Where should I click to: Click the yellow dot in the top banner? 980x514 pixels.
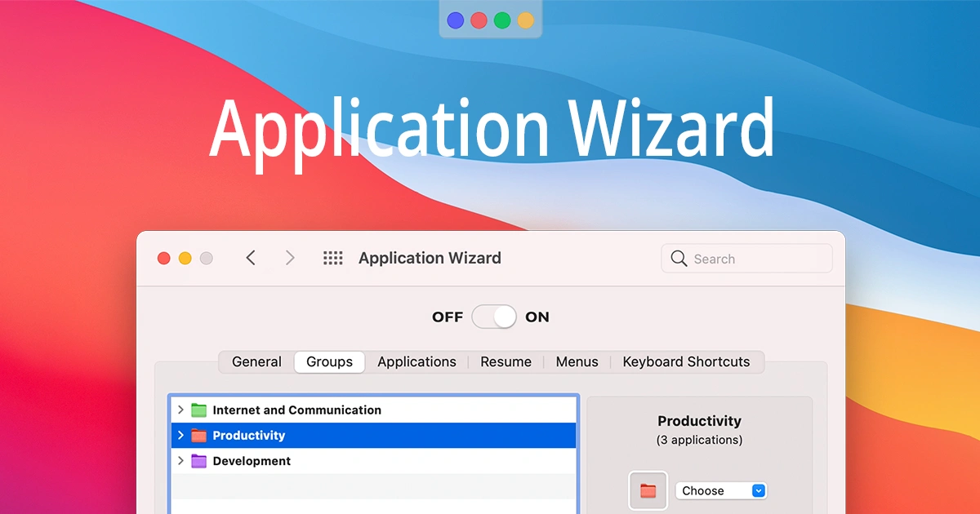(526, 20)
